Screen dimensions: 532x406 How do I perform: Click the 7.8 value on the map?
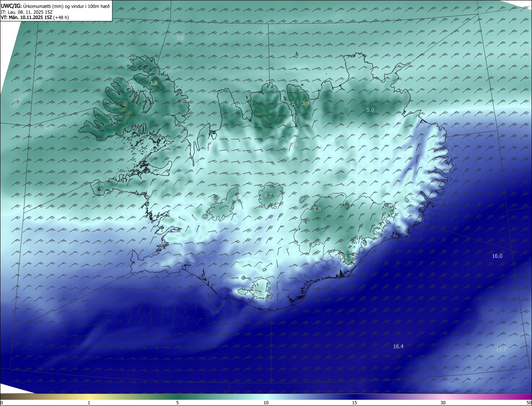coord(180,38)
